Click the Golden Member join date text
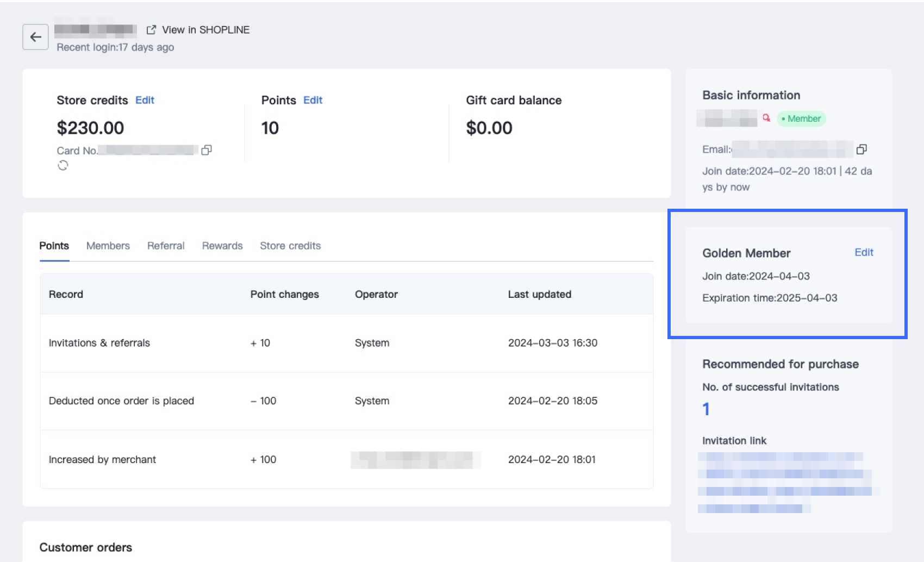 coord(756,276)
